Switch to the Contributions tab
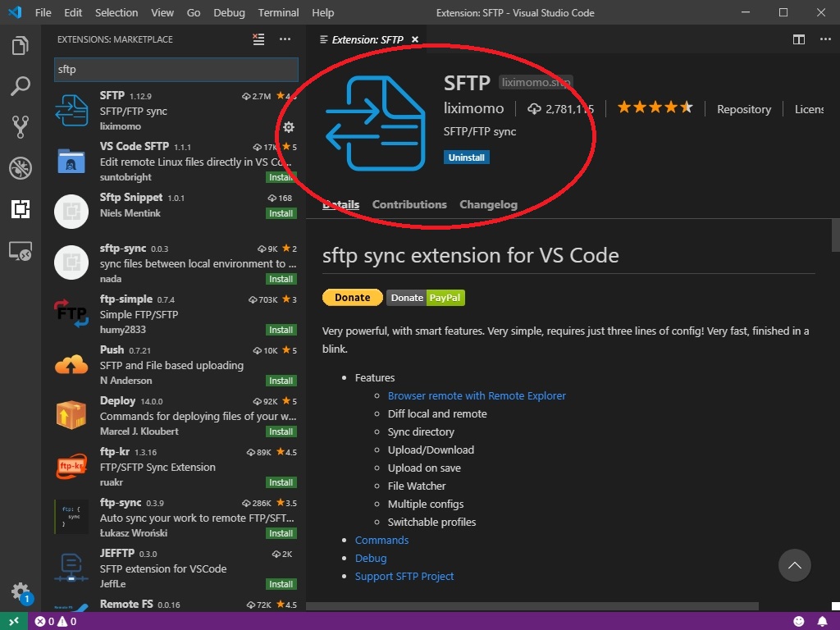 409,204
